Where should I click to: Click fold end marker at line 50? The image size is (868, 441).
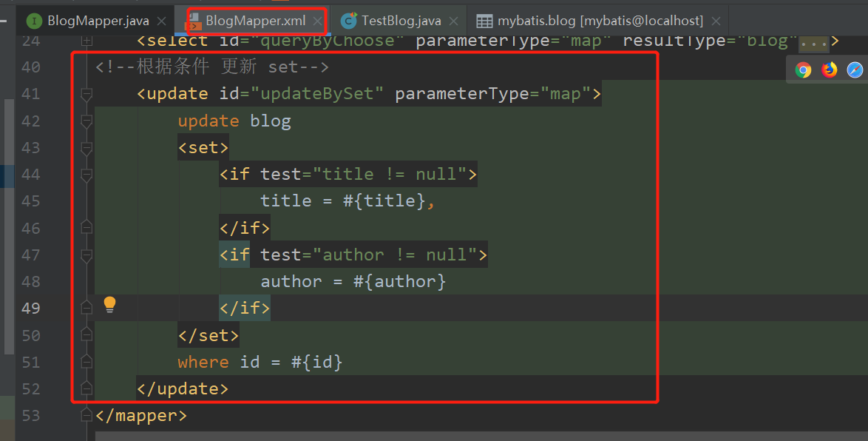point(87,334)
